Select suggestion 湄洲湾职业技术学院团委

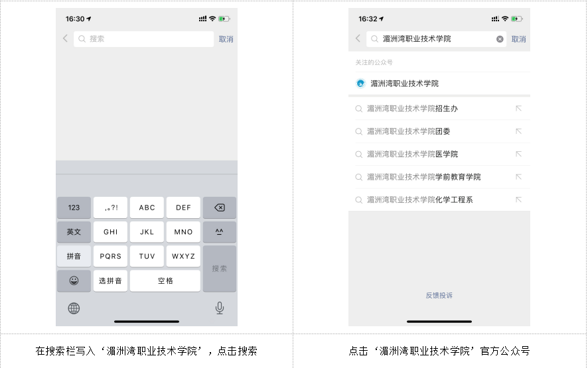pyautogui.click(x=439, y=131)
